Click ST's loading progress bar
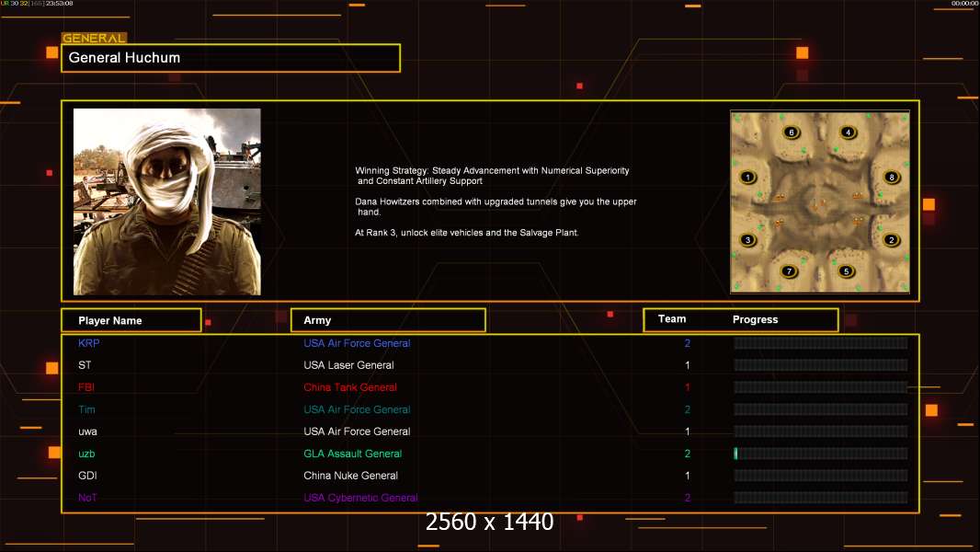Viewport: 980px width, 552px height. [821, 365]
